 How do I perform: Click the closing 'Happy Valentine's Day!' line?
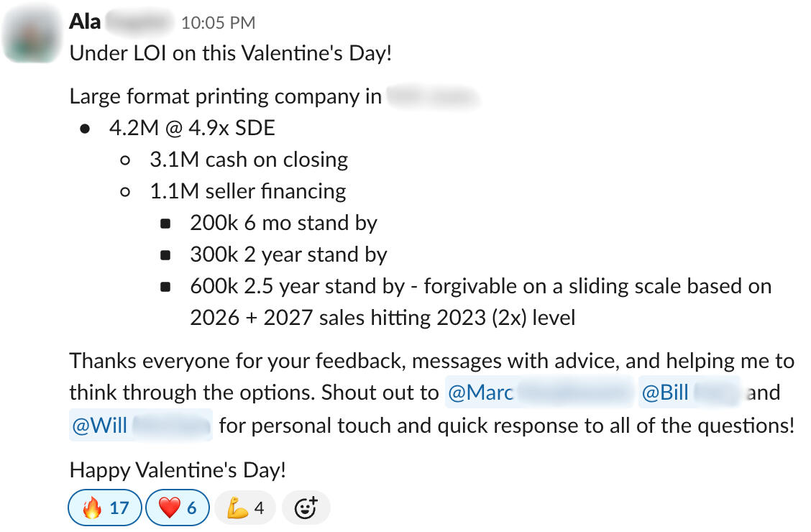178,470
